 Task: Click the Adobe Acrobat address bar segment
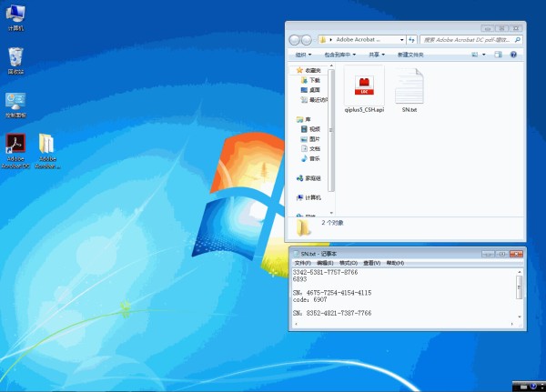click(358, 40)
